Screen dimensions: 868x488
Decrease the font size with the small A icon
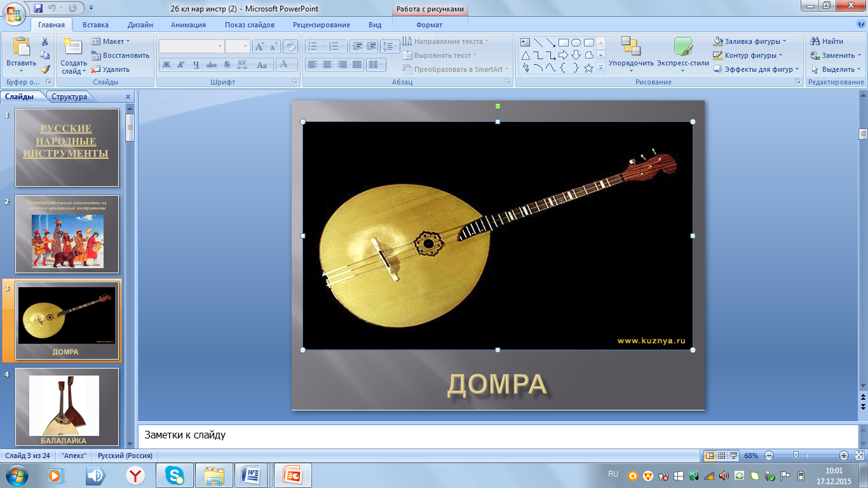coord(274,46)
